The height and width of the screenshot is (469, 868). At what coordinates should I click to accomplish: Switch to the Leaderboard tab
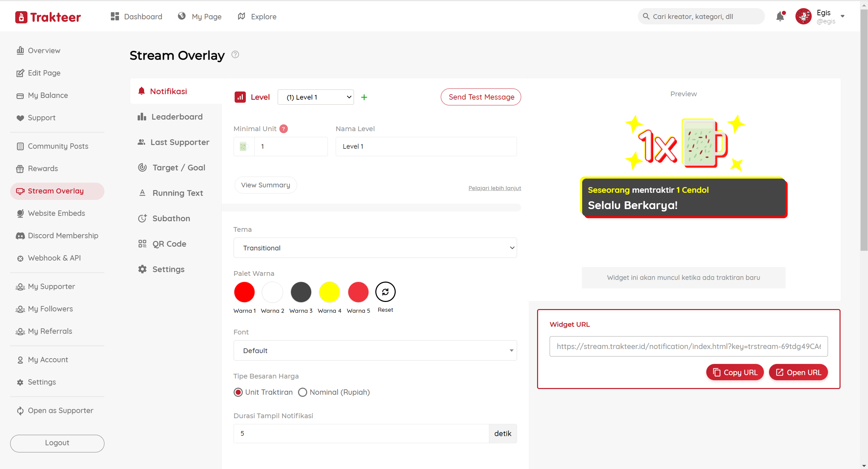[x=177, y=117]
